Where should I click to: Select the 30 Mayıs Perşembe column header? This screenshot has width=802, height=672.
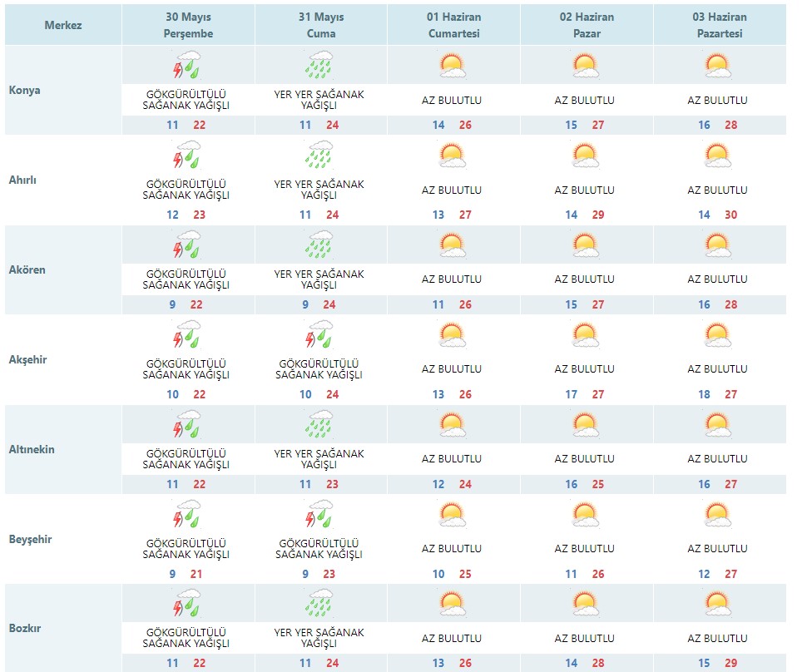188,25
